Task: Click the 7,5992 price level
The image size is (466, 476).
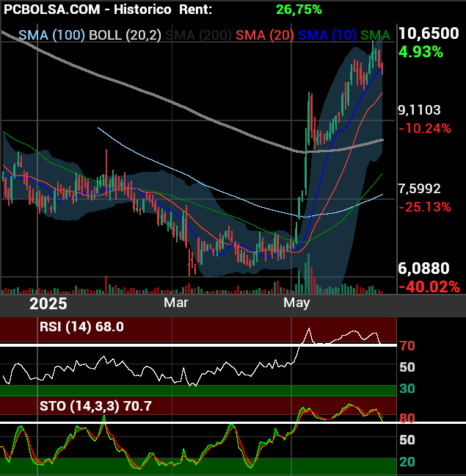Action: pyautogui.click(x=419, y=189)
